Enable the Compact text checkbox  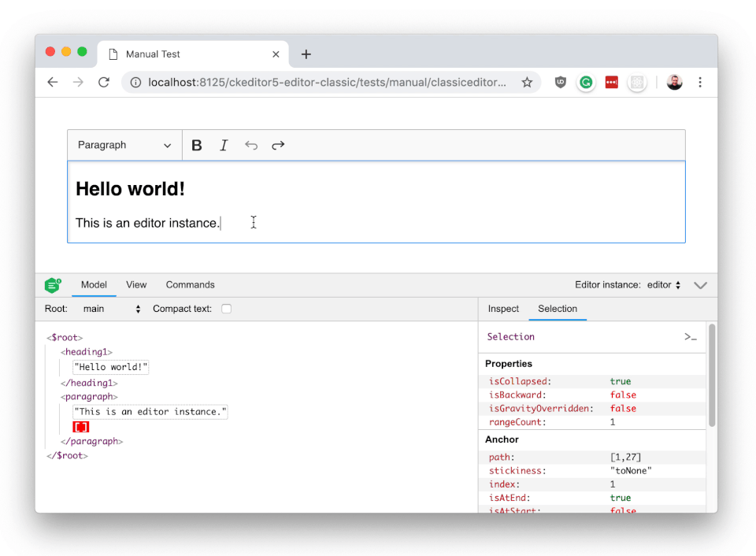pos(226,310)
